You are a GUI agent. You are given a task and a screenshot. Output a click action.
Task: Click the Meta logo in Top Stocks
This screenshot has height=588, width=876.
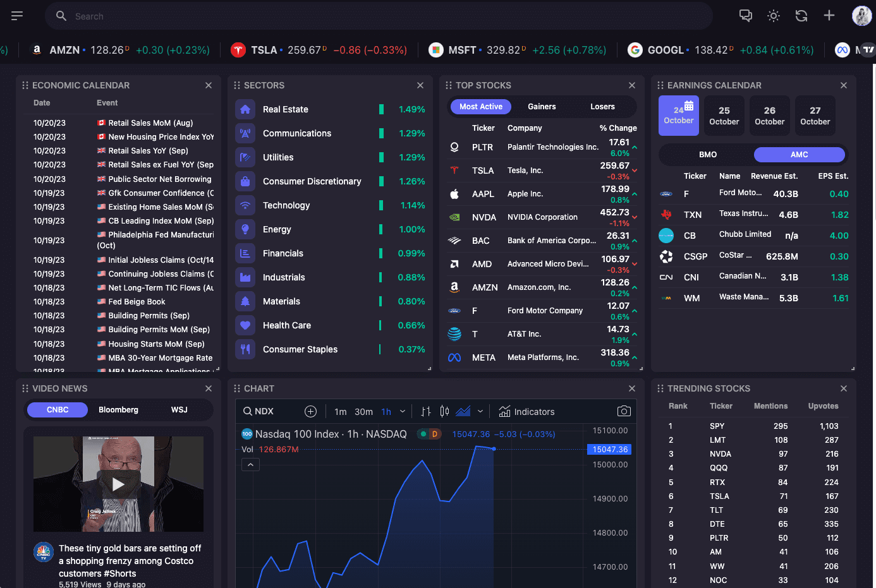[454, 357]
